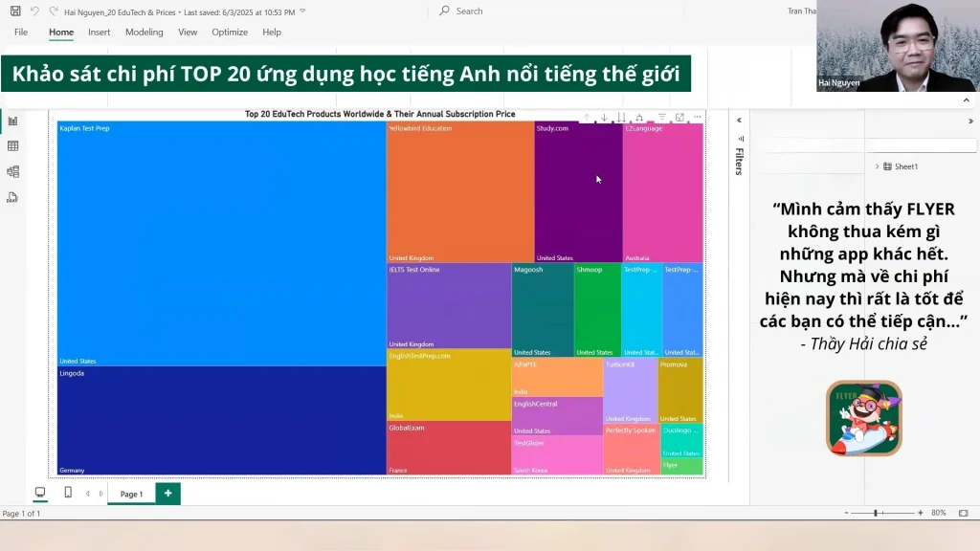
Task: Open More options ellipsis on treemap
Action: [698, 118]
